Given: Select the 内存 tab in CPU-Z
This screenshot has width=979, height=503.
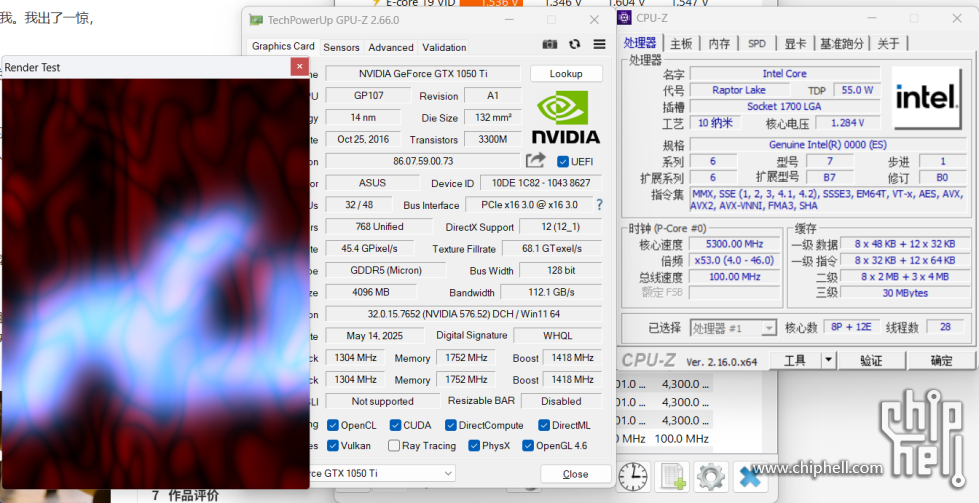Looking at the screenshot, I should (x=719, y=44).
